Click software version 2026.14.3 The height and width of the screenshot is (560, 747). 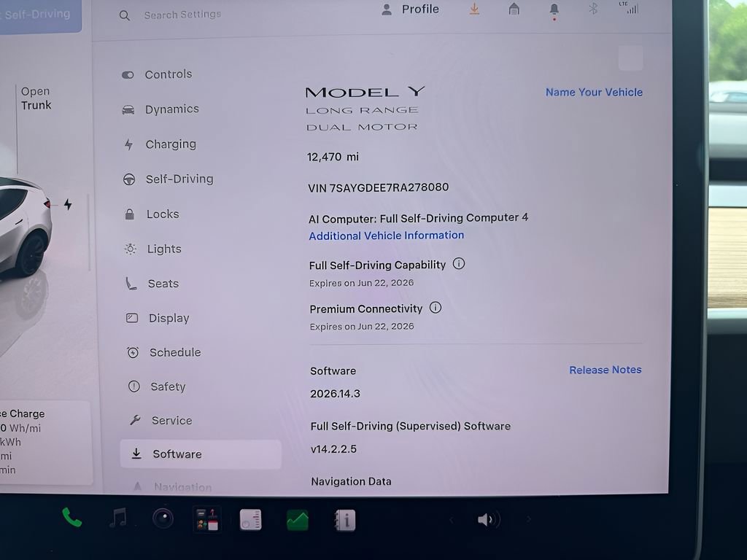click(335, 394)
